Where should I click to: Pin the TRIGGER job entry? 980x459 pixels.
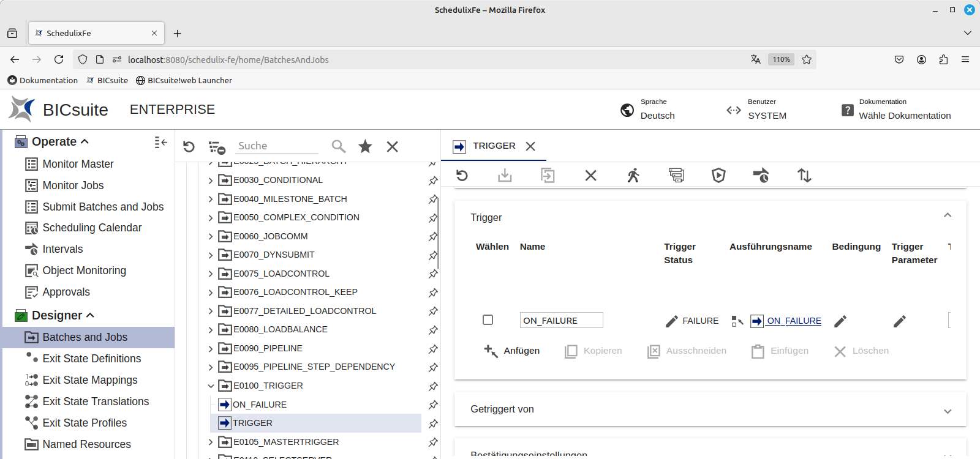(x=433, y=424)
